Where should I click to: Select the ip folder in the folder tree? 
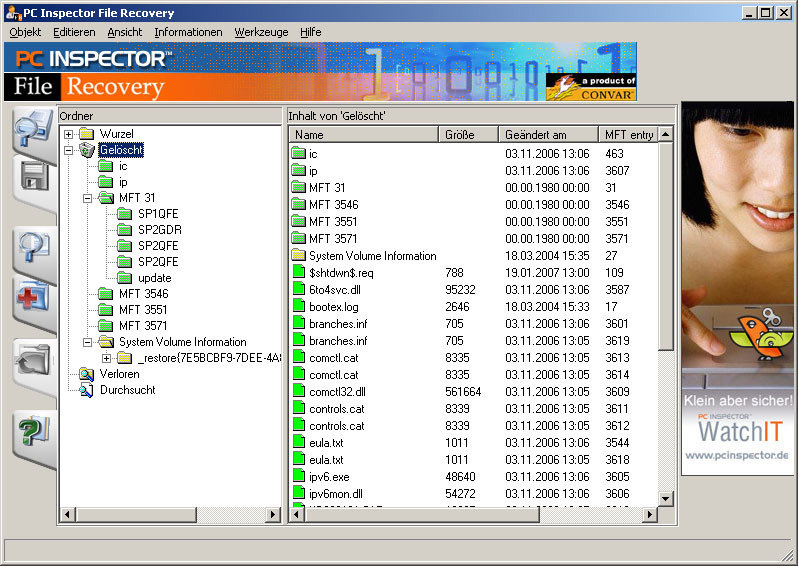(x=123, y=182)
